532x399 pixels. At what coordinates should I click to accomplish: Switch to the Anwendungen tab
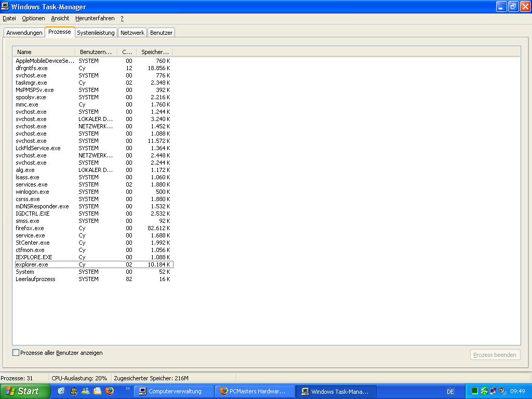coord(24,33)
